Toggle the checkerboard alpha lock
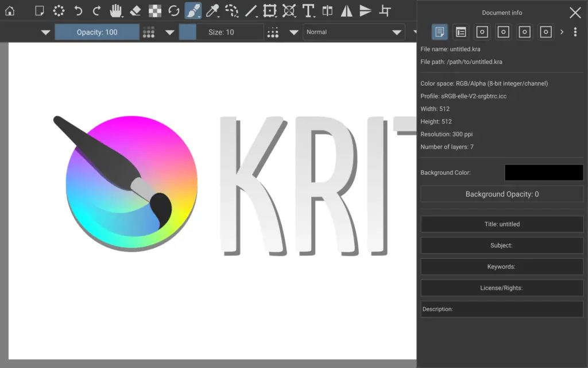588x368 pixels. point(154,11)
